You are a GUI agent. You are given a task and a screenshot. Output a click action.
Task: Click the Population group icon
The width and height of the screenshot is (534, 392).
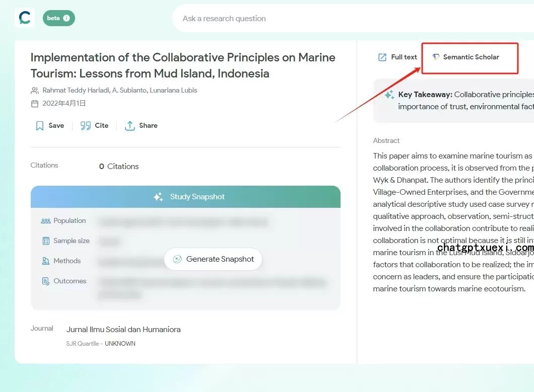pyautogui.click(x=46, y=221)
